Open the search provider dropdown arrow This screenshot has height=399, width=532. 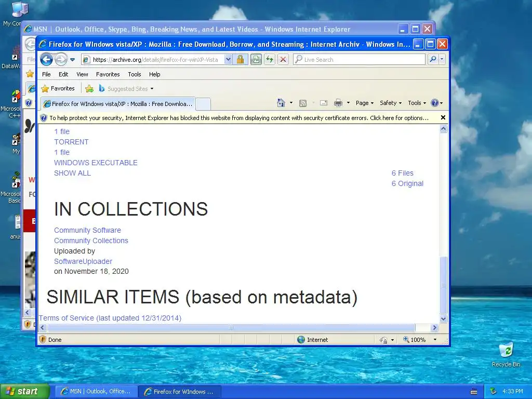pyautogui.click(x=442, y=59)
